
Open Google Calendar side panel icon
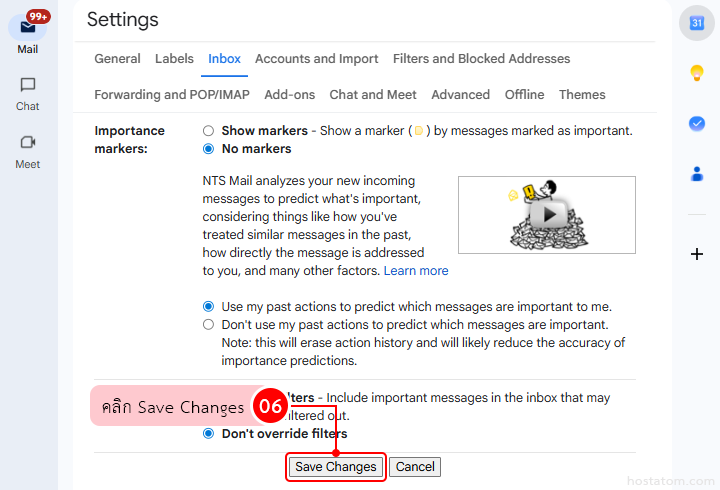(697, 23)
